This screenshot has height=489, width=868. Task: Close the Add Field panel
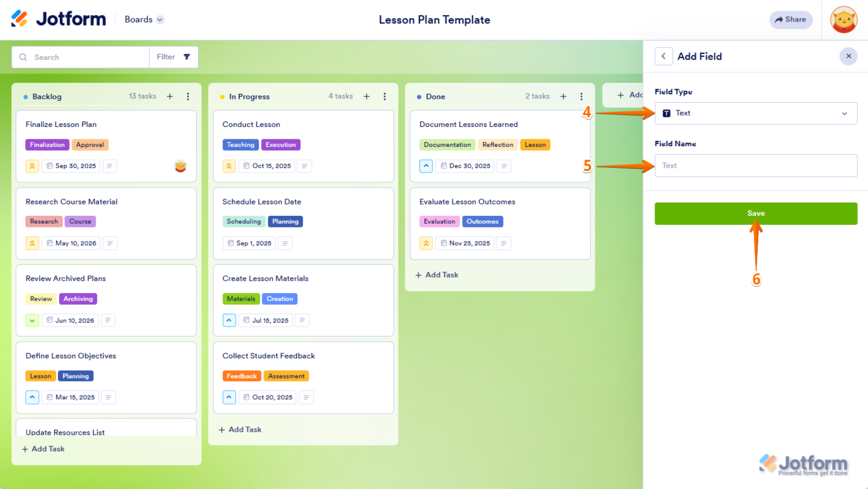tap(849, 56)
